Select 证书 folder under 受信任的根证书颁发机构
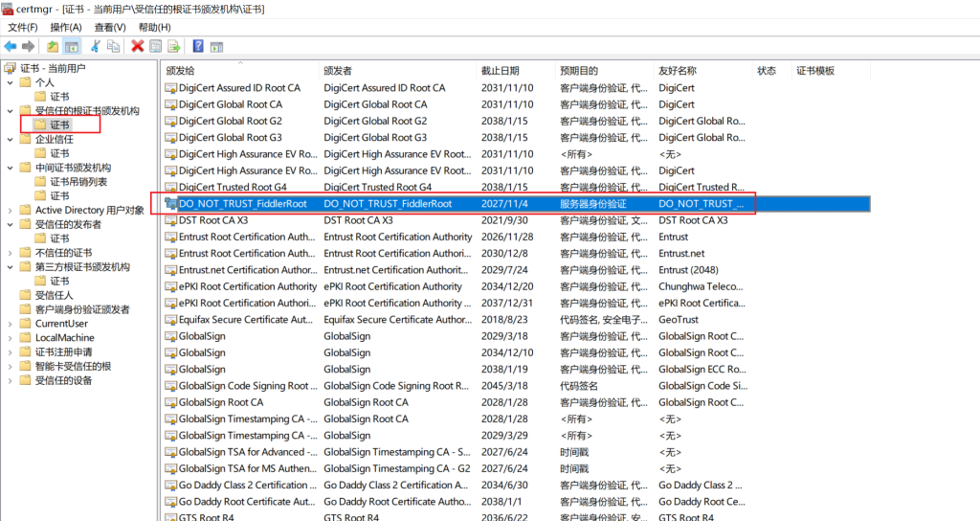 coord(59,125)
